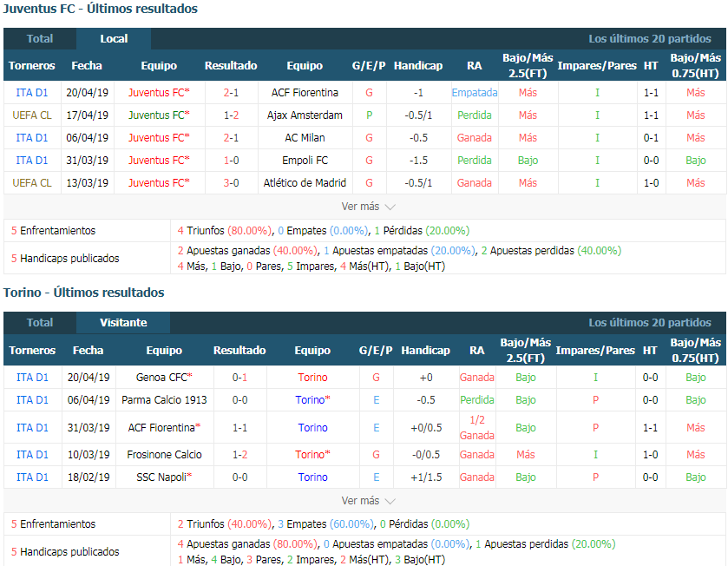The height and width of the screenshot is (566, 728).
Task: Click the 3-0 result against Atlético de Madrid
Action: tap(231, 183)
